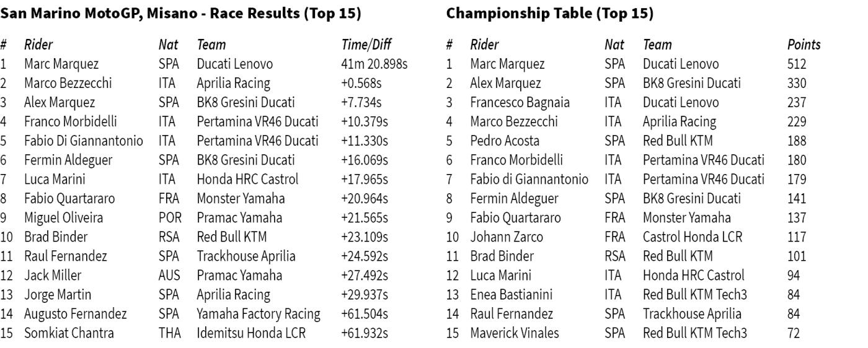Select the Rider column header in race results
This screenshot has width=868, height=348.
point(38,45)
